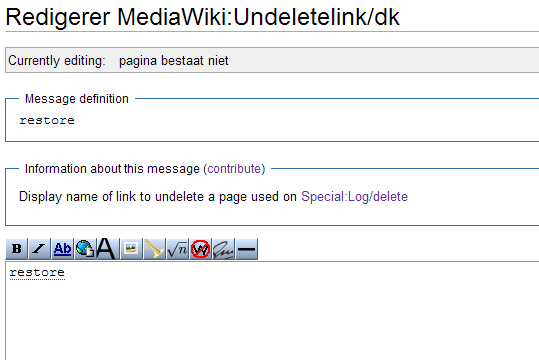Add your signature with timestamp
Screen dimensions: 539x360
pos(223,249)
